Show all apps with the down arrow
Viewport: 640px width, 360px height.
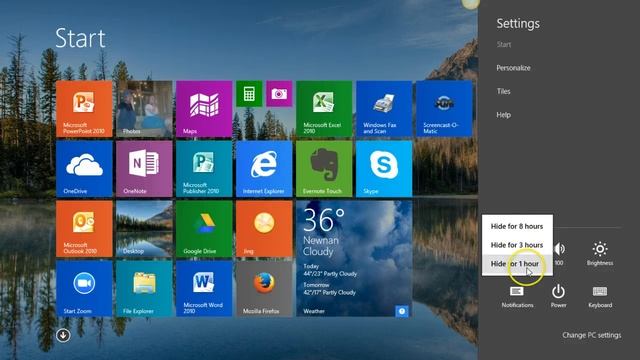tap(63, 335)
